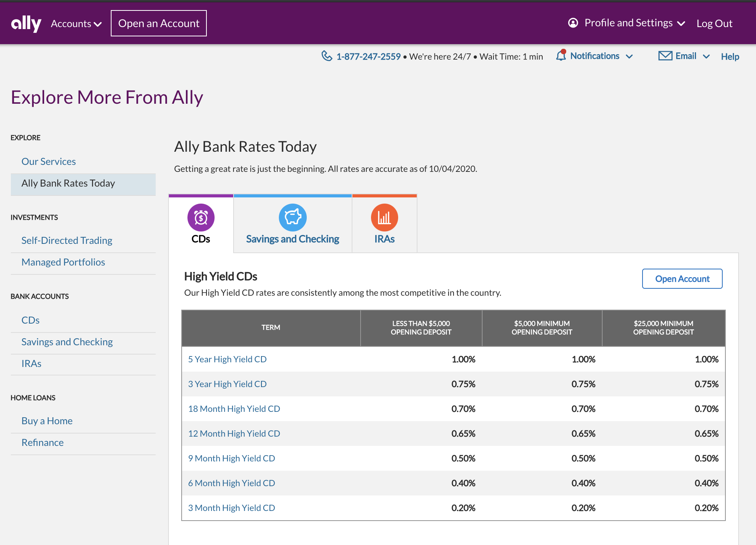
Task: Click the email envelope icon
Action: coord(665,56)
